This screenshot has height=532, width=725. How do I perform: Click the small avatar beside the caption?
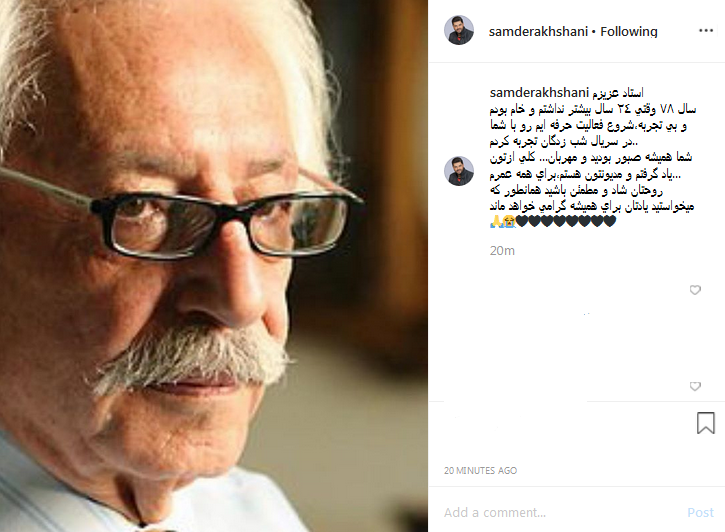click(459, 171)
